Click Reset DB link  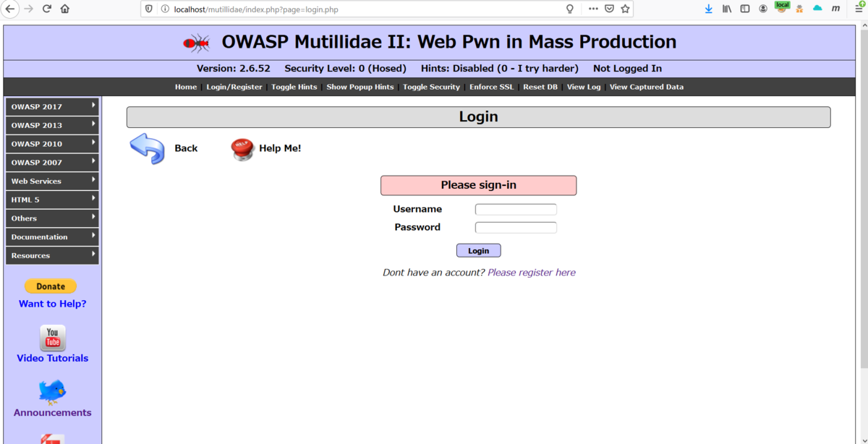pyautogui.click(x=540, y=87)
